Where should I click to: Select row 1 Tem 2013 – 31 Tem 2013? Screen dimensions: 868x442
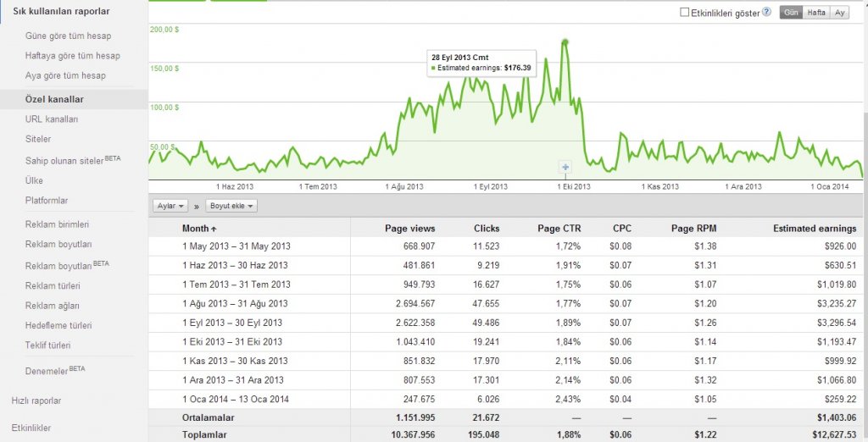508,285
